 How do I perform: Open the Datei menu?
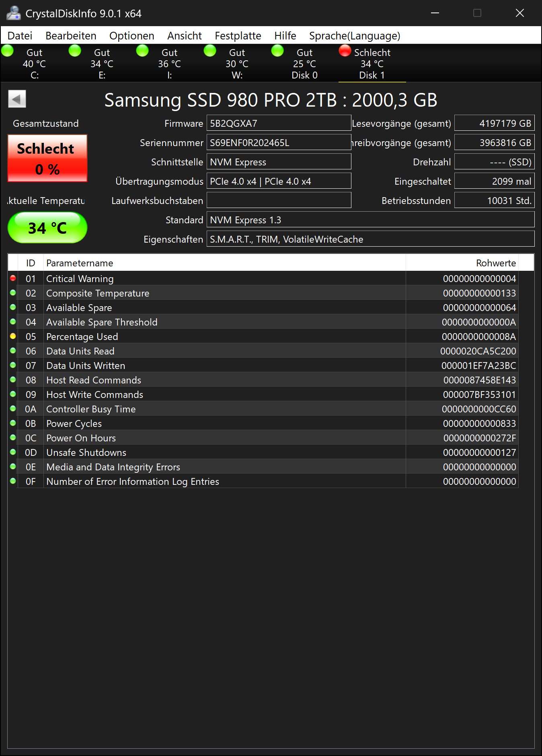coord(20,36)
